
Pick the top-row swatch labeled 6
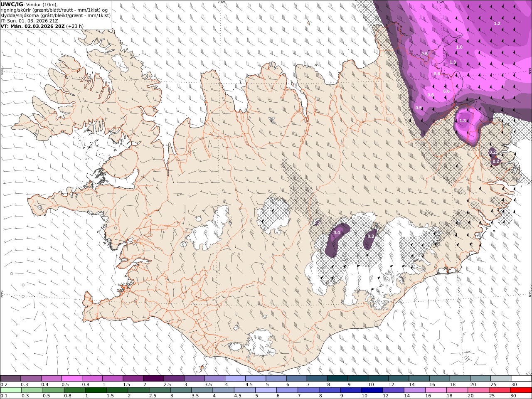coord(296,379)
